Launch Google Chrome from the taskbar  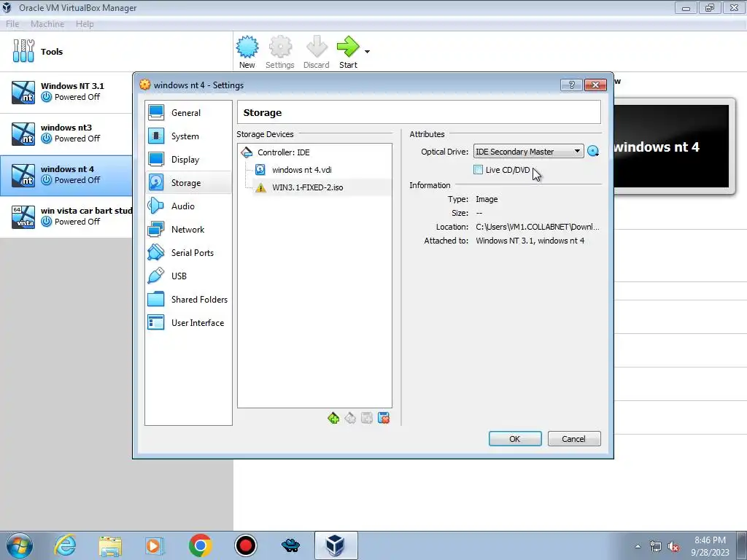click(x=200, y=545)
